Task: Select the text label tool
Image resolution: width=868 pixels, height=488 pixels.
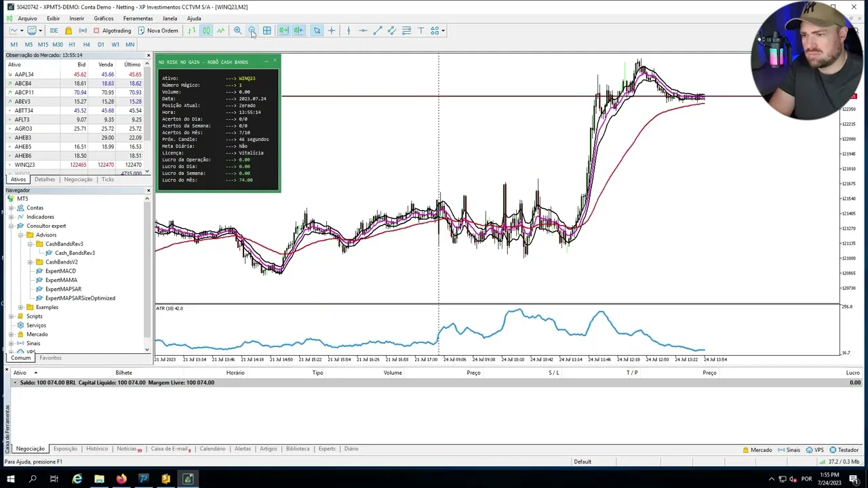Action: (420, 30)
